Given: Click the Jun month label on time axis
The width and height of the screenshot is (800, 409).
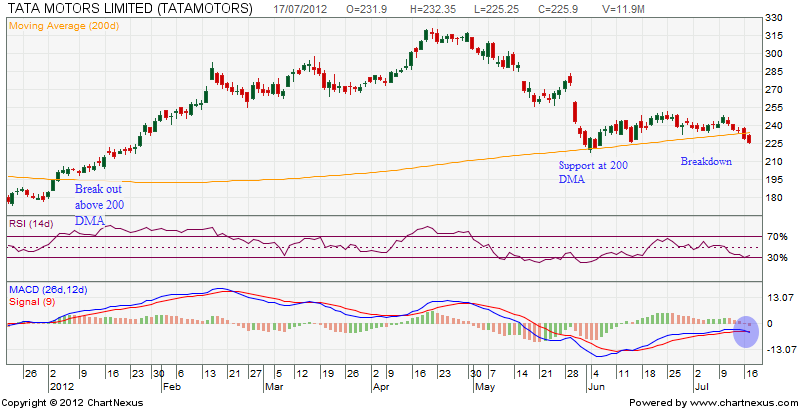Looking at the screenshot, I should [596, 387].
